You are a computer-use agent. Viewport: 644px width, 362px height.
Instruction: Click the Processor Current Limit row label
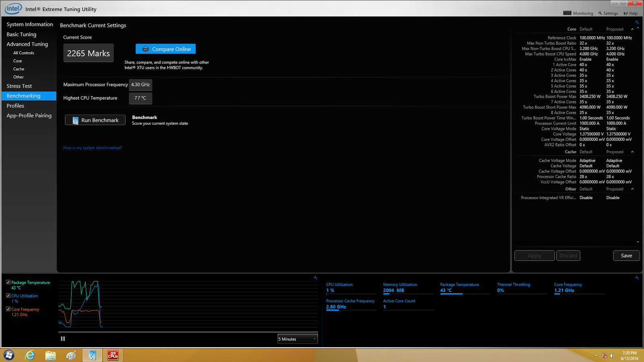click(x=555, y=123)
